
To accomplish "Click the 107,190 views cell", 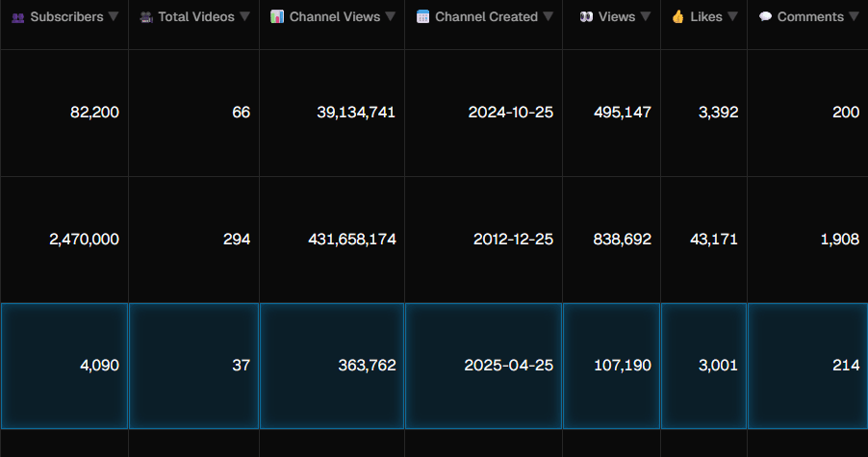I will (x=612, y=366).
